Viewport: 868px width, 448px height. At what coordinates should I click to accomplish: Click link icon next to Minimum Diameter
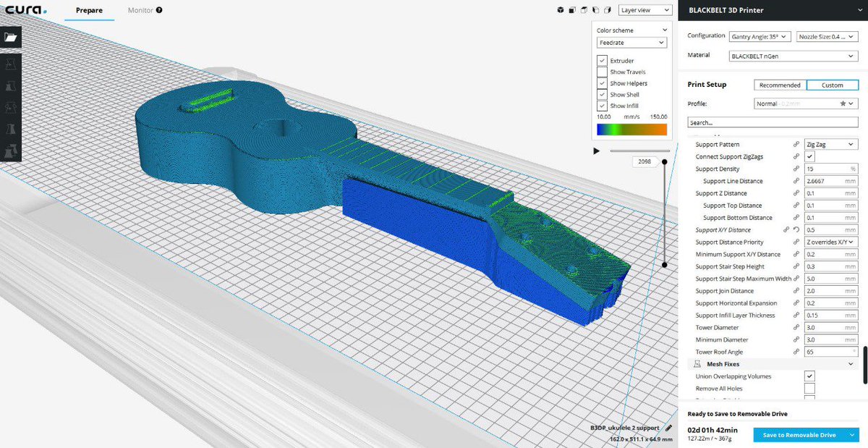[796, 339]
